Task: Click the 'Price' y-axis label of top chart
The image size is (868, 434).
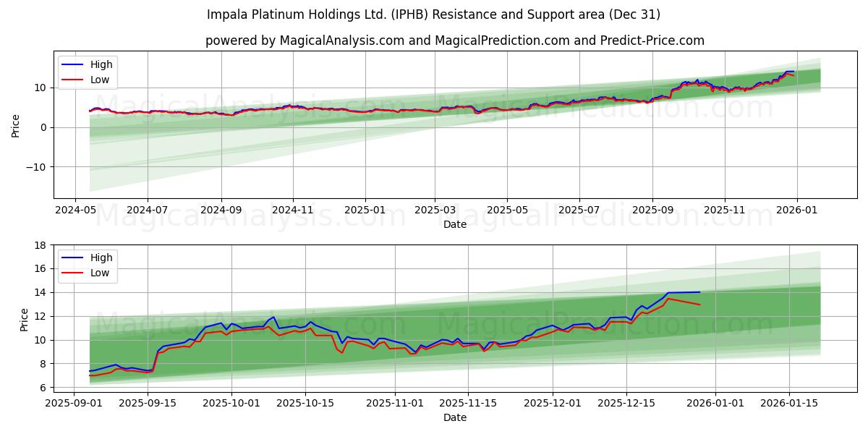Action: (x=16, y=125)
